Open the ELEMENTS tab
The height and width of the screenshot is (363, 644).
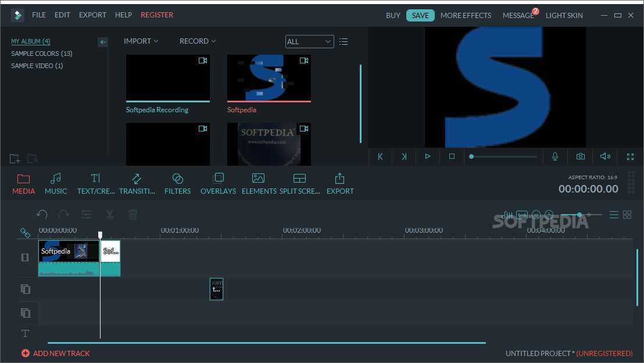[259, 184]
